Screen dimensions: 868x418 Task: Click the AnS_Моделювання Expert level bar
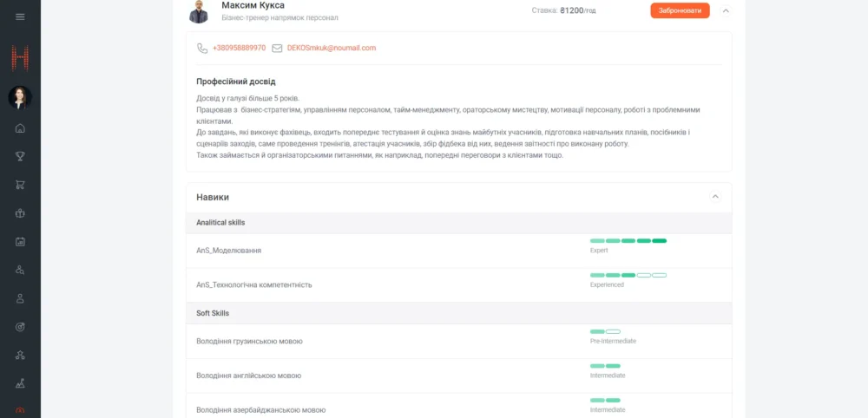tap(628, 241)
